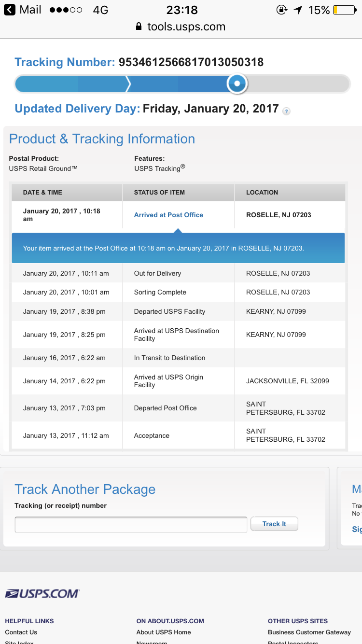Open the Business Customer Gateway link
The height and width of the screenshot is (644, 362).
click(x=309, y=632)
